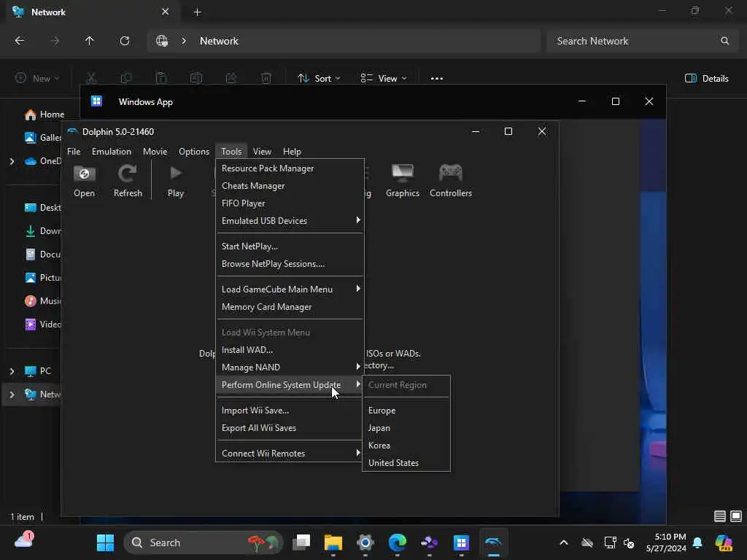Viewport: 747px width, 560px height.
Task: Open Task View on taskbar
Action: pos(301,542)
